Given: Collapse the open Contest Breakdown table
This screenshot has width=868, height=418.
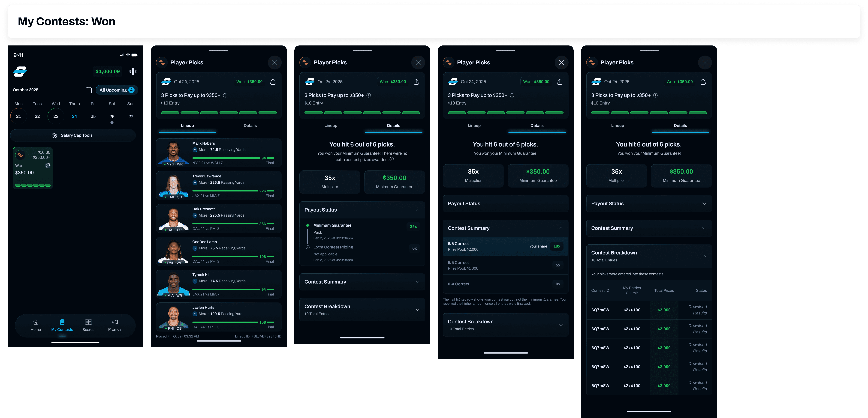Looking at the screenshot, I should [704, 256].
